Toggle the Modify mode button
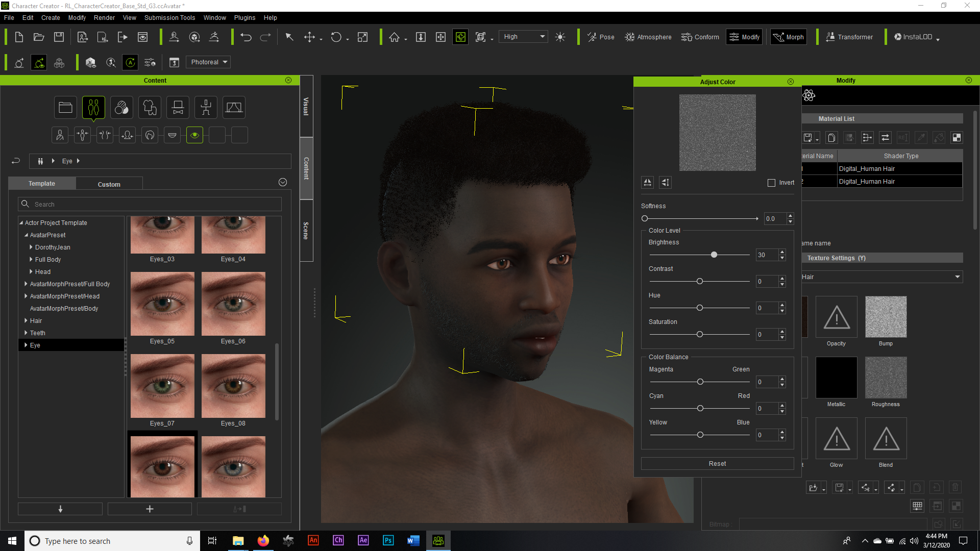Viewport: 980px width, 551px height. [x=744, y=37]
